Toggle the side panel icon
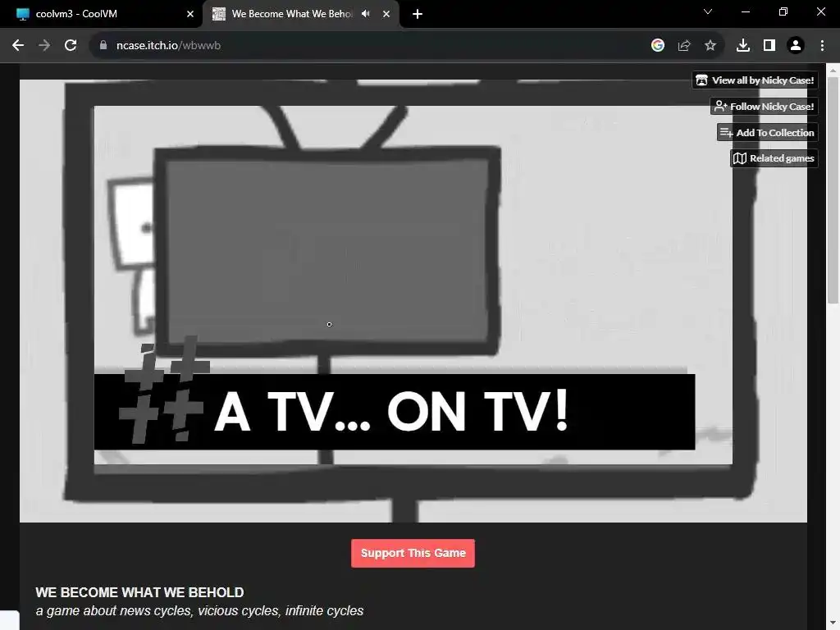 pos(769,46)
